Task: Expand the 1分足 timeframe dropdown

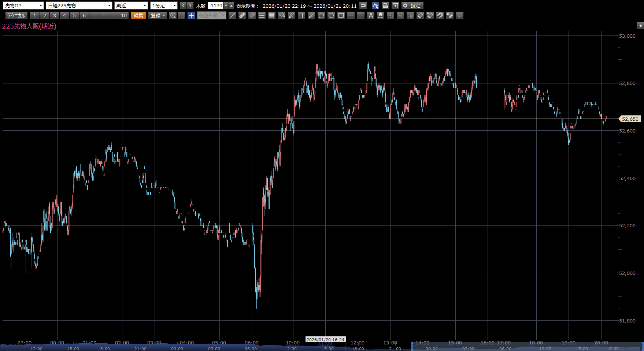Action: coord(164,5)
